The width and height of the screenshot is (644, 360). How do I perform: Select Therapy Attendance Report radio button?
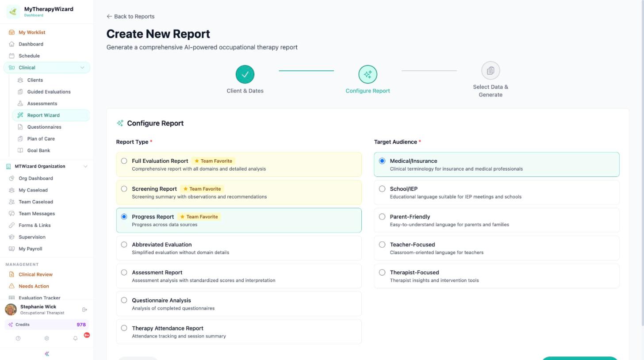point(124,328)
